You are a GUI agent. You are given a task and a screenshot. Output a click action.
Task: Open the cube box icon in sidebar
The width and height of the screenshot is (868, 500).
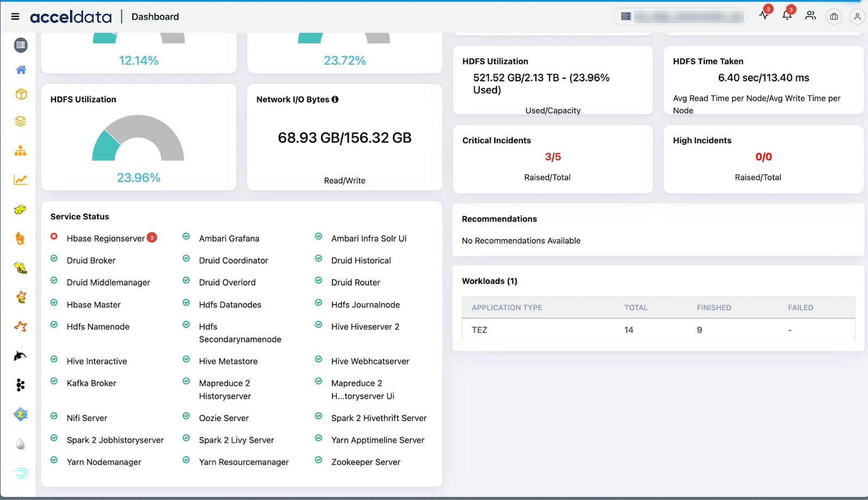pyautogui.click(x=21, y=94)
